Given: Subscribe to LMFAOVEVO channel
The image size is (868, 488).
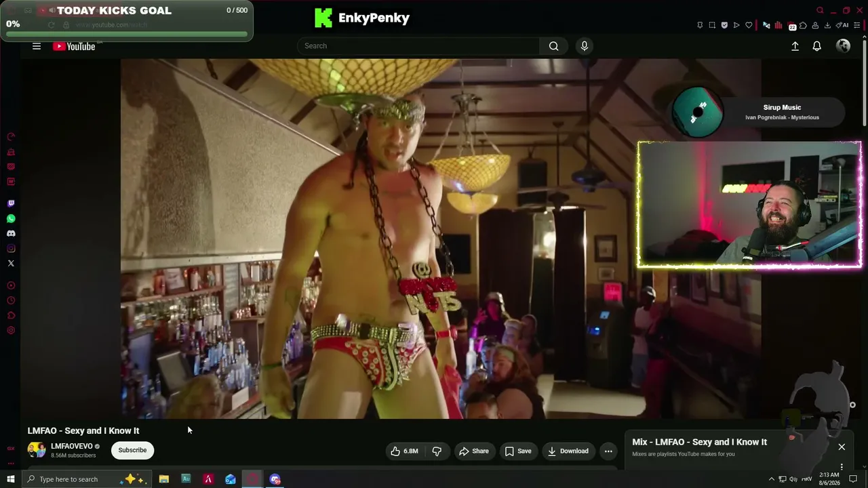Looking at the screenshot, I should (132, 450).
